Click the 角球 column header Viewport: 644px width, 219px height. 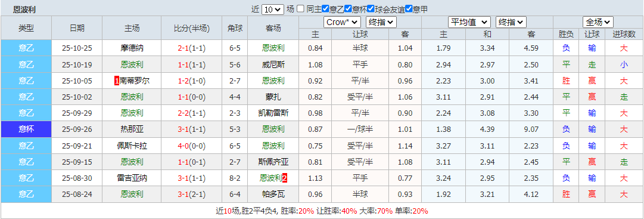point(235,29)
